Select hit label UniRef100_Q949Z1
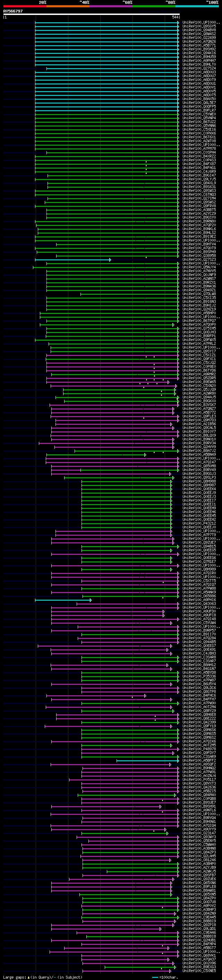This screenshot has height=980, width=222. click(x=199, y=290)
